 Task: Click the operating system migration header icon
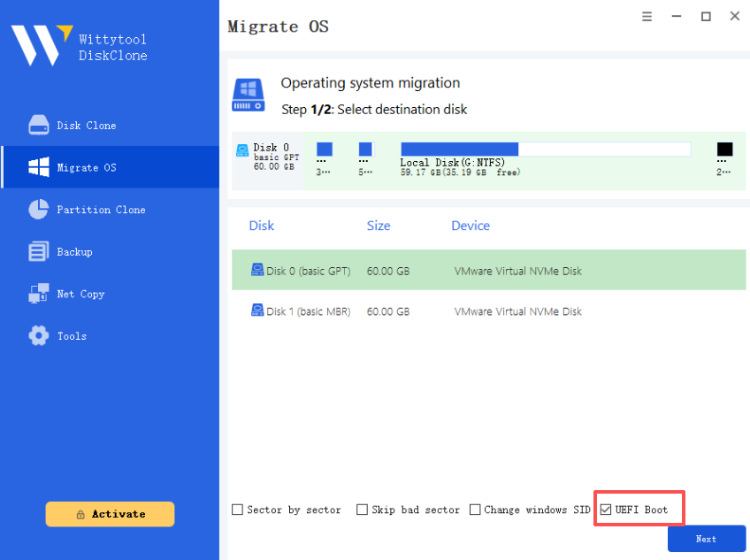[x=248, y=95]
